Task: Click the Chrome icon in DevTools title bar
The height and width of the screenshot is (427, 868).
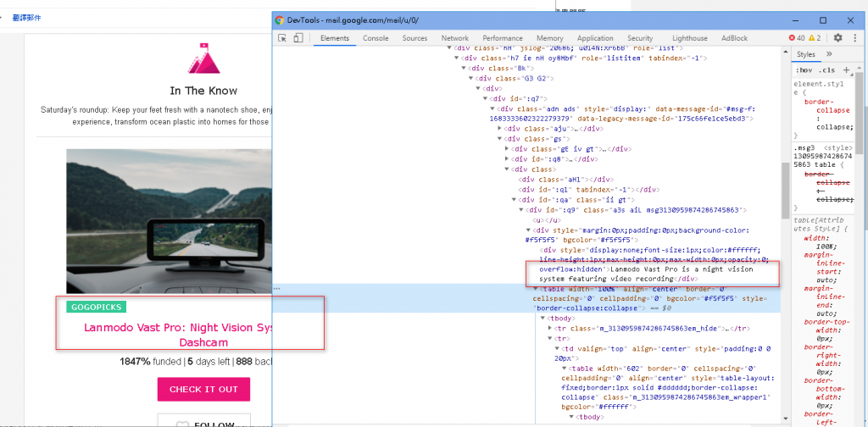Action: point(280,20)
